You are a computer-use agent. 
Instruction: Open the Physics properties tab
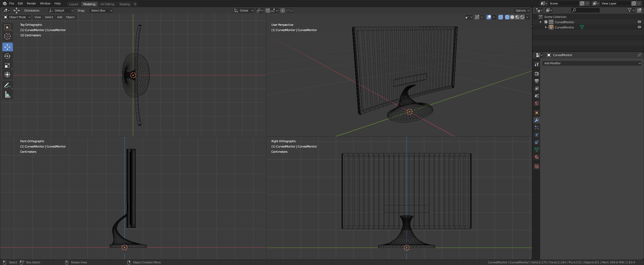pyautogui.click(x=536, y=135)
